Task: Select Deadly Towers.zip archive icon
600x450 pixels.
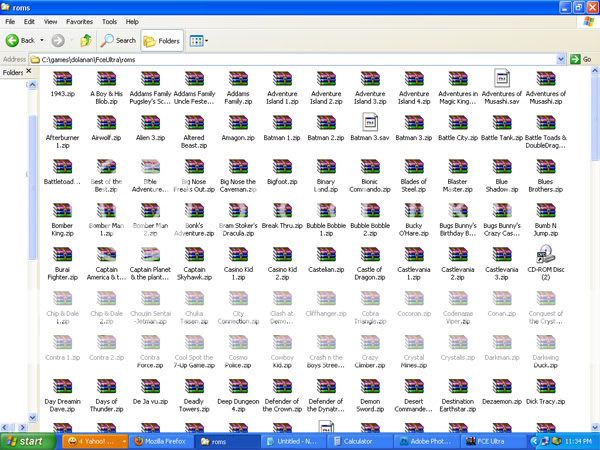Action: coord(194,387)
